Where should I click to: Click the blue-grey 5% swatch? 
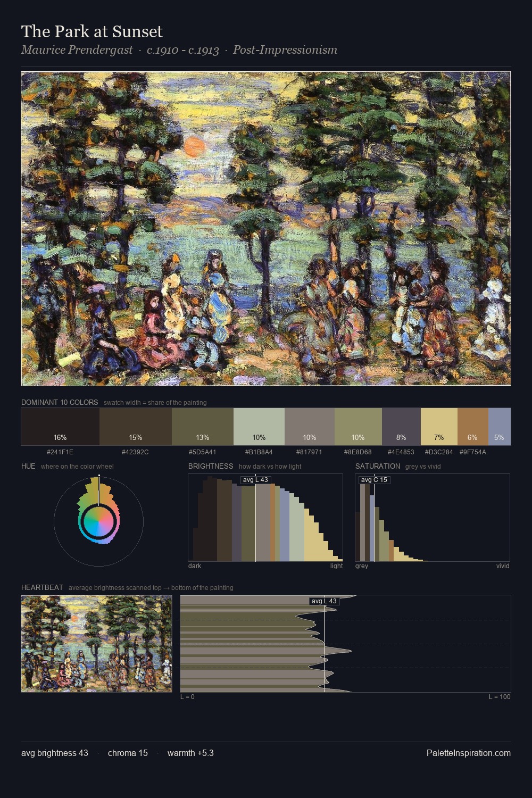pyautogui.click(x=500, y=427)
